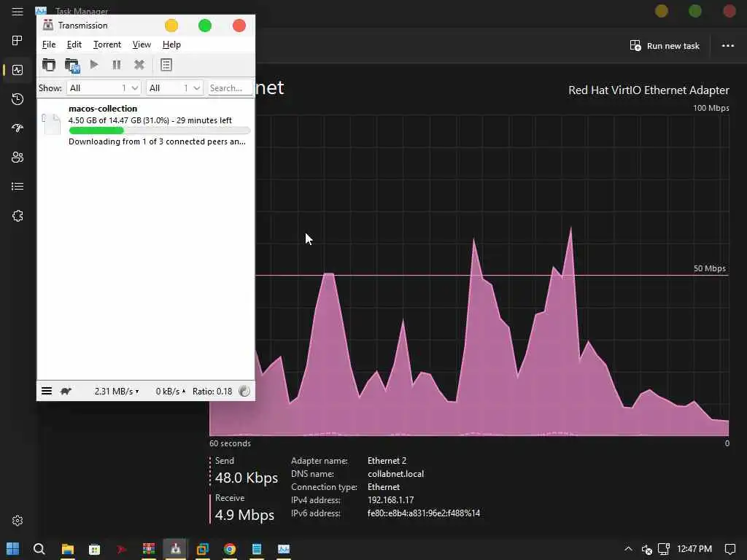Open Task Manager Details page icon
The height and width of the screenshot is (560, 747).
coord(18,186)
